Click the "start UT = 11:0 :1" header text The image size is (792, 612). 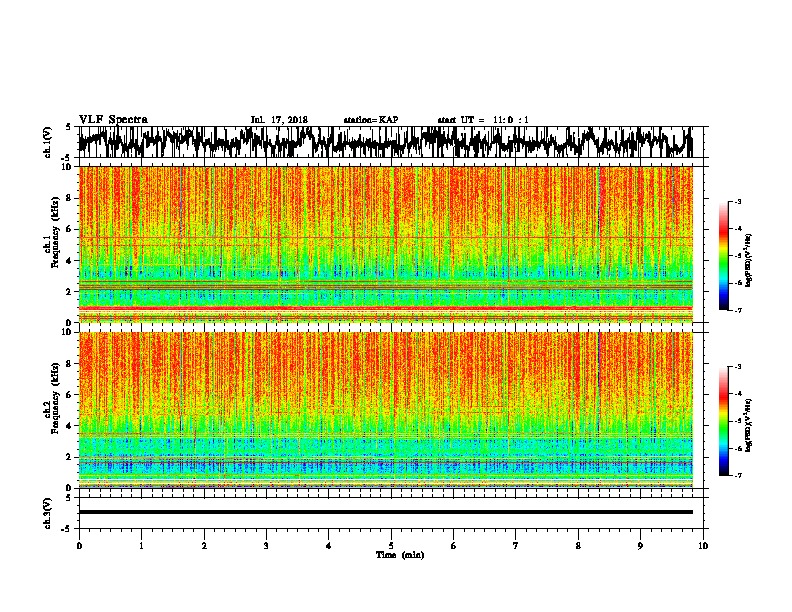coord(483,120)
